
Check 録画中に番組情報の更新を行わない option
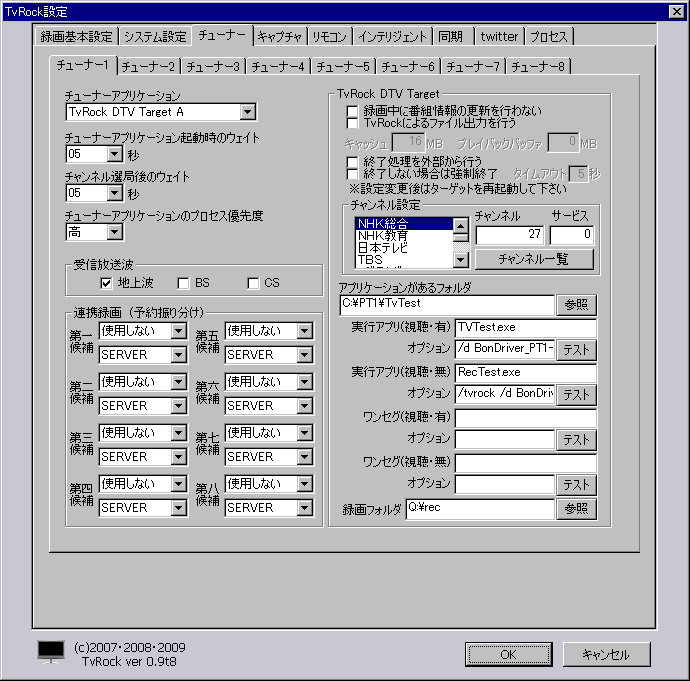click(x=352, y=111)
